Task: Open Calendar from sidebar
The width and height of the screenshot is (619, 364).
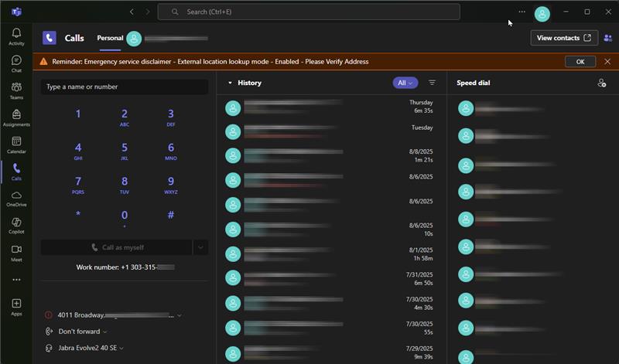Action: tap(16, 145)
